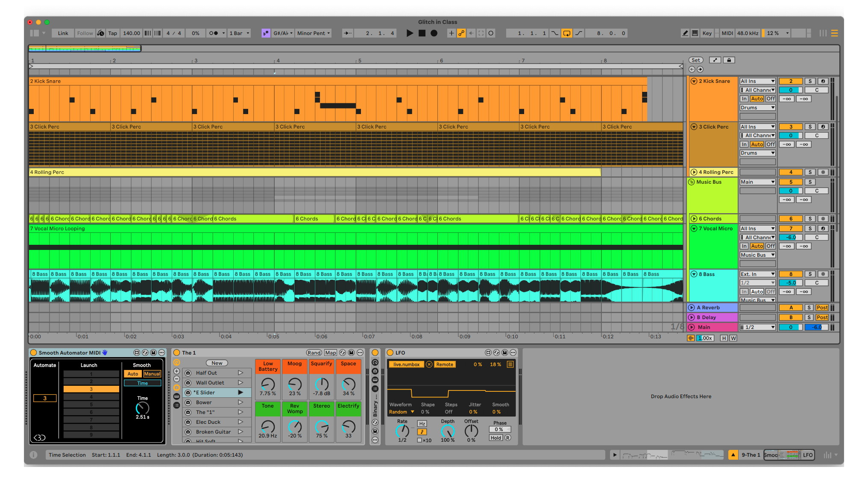This screenshot has width=868, height=496.
Task: Adjust the Moog macro knob
Action: tap(295, 384)
